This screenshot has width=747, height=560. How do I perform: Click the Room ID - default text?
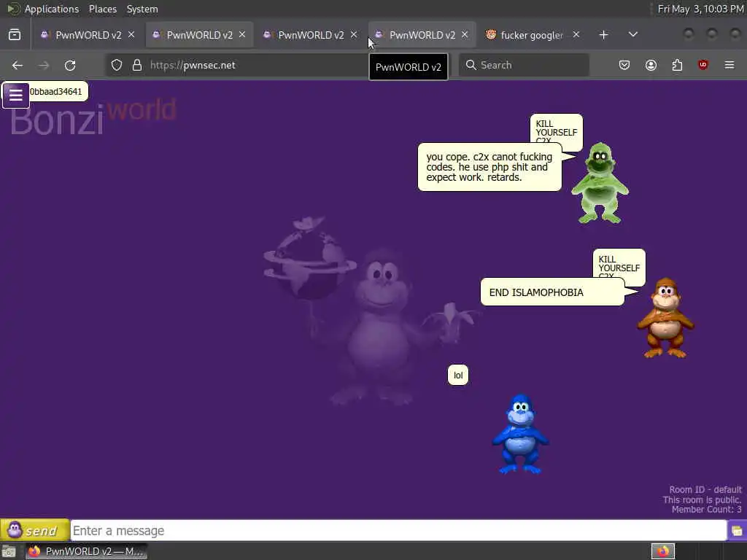(705, 489)
